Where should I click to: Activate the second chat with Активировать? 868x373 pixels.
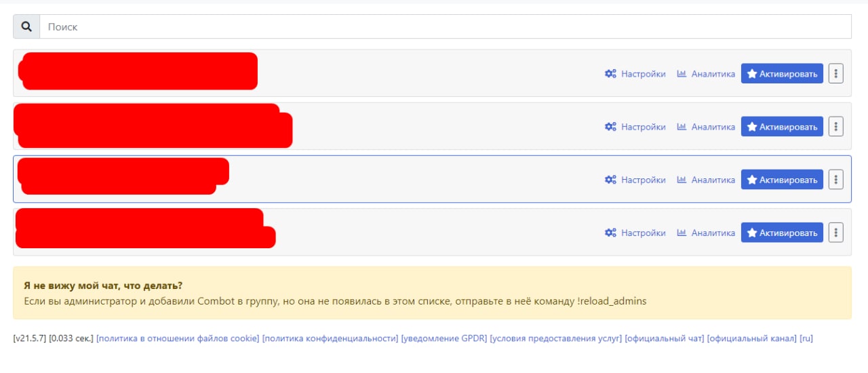782,127
